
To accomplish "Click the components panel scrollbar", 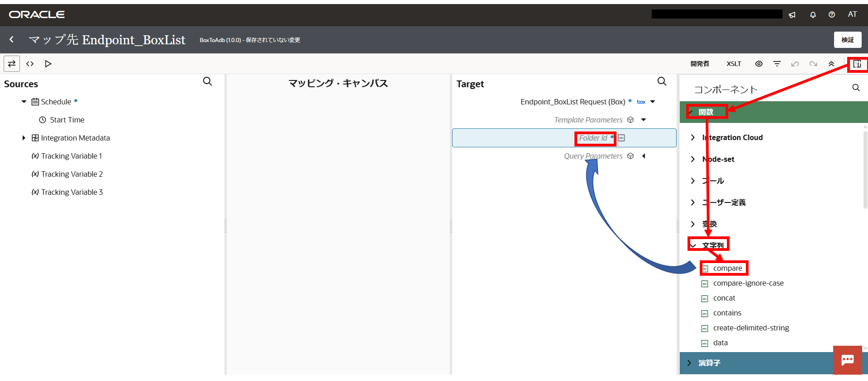I will pyautogui.click(x=865, y=169).
